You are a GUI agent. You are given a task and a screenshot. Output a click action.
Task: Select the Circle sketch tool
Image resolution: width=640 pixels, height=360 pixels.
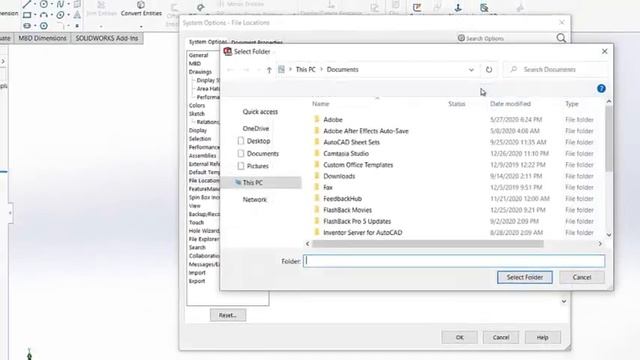pos(44,4)
